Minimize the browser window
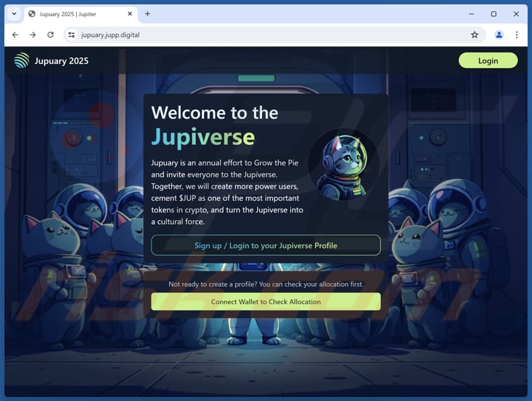 click(471, 14)
